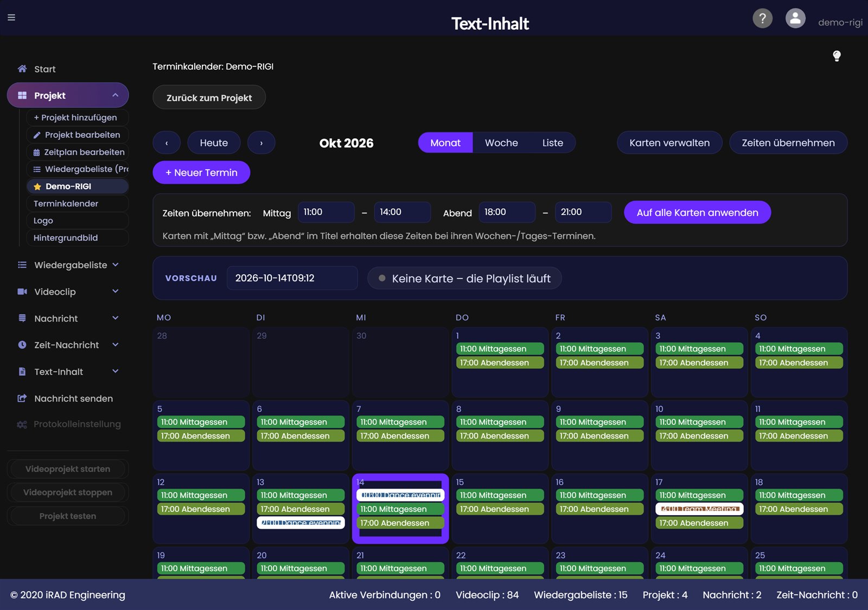
Task: Click the Videoclip camera icon
Action: click(22, 292)
